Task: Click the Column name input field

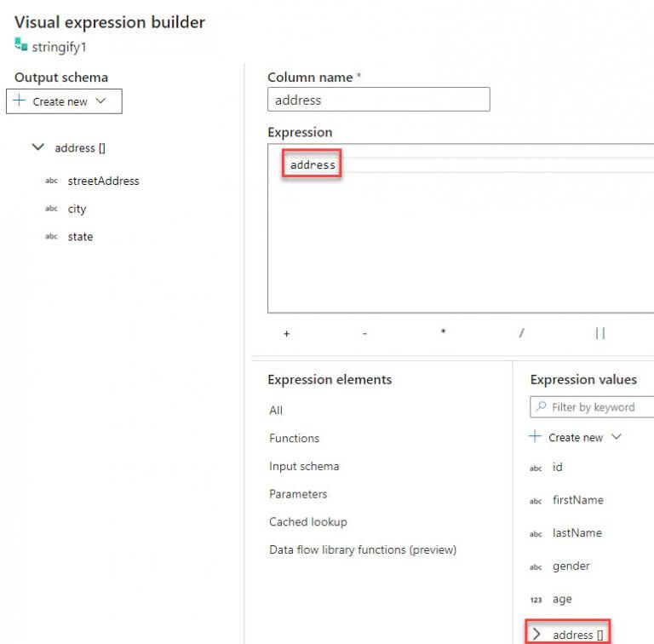Action: tap(378, 100)
